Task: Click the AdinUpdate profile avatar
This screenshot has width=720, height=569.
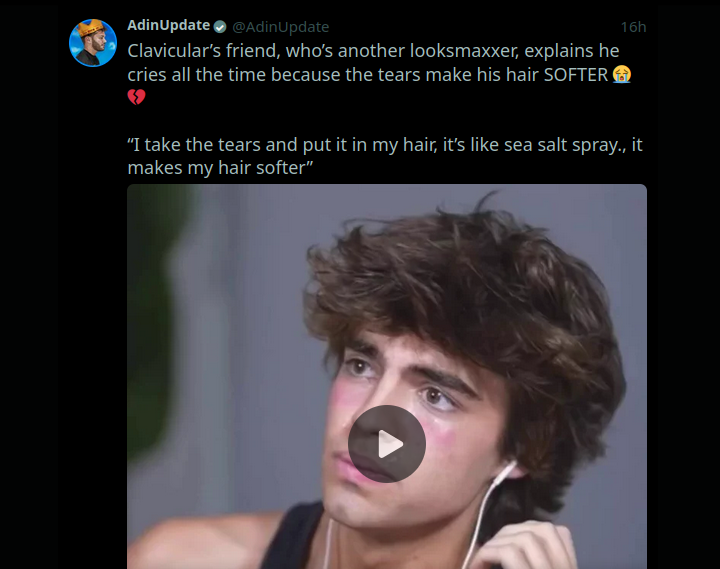Action: [x=92, y=42]
